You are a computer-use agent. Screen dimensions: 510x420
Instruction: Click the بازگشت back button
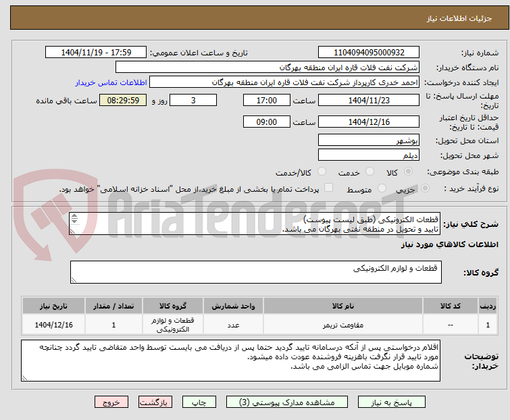coord(155,402)
